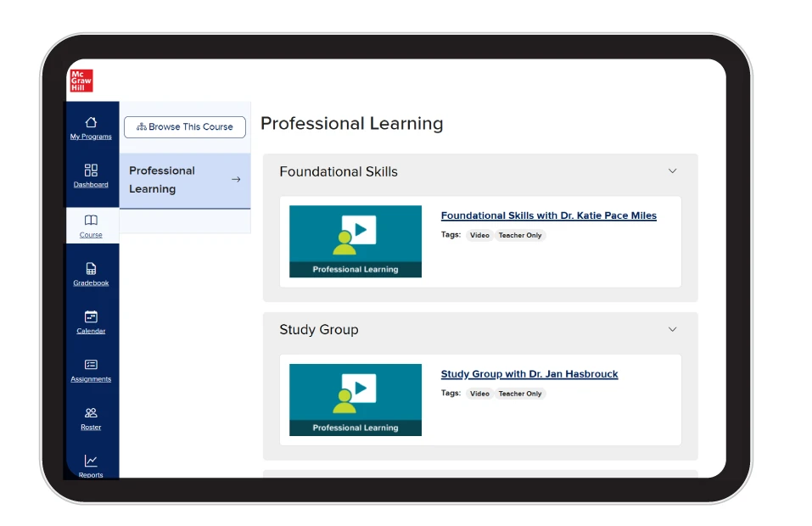Screen dimensions: 812x526
Task: Open My Programs from the sidebar
Action: [x=91, y=128]
